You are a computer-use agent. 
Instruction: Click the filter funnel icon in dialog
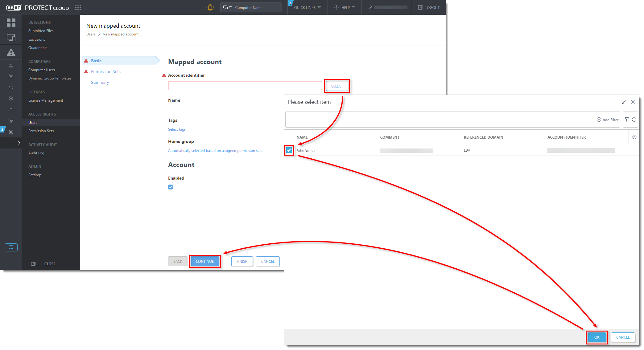tap(627, 120)
